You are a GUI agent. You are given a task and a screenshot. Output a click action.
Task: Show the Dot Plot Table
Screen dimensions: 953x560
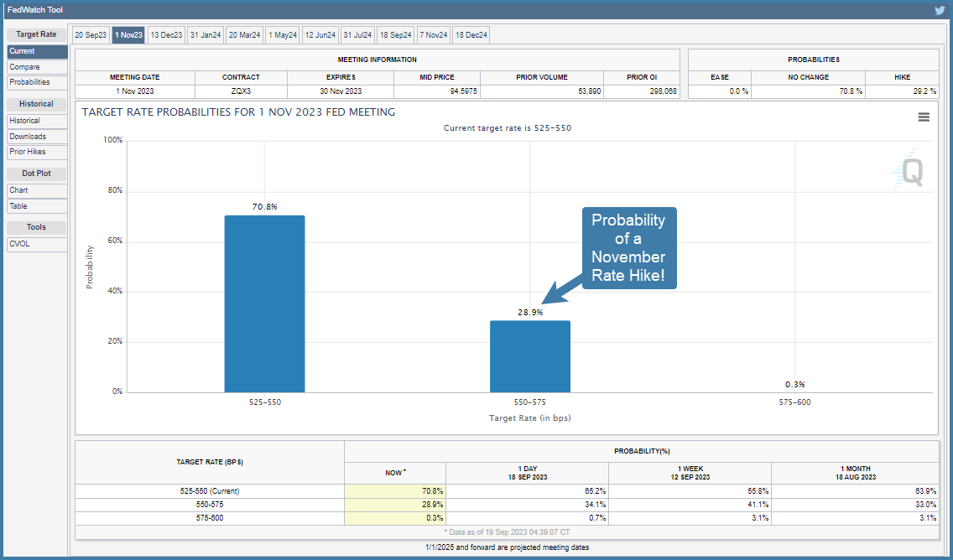click(37, 206)
